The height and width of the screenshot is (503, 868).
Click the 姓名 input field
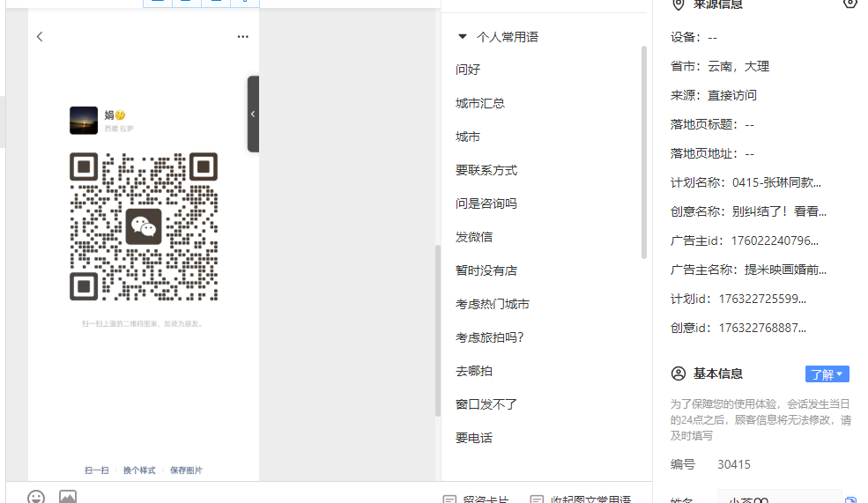click(x=779, y=497)
